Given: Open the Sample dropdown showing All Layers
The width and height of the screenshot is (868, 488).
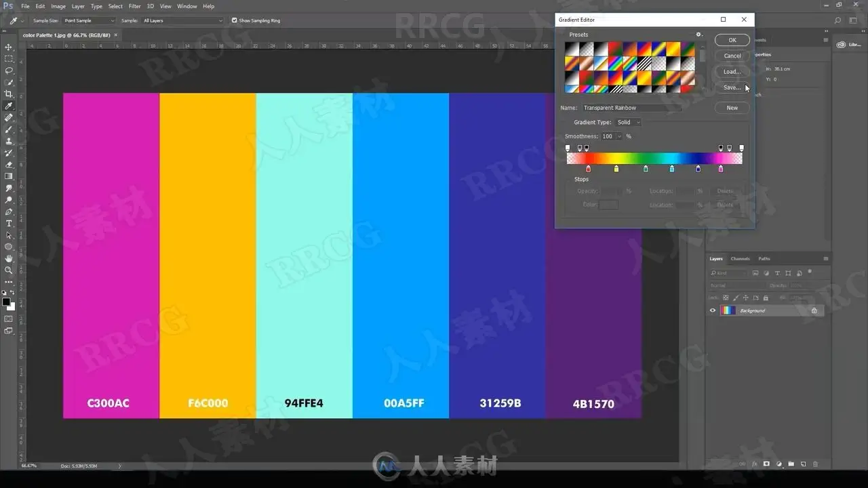Looking at the screenshot, I should [182, 20].
